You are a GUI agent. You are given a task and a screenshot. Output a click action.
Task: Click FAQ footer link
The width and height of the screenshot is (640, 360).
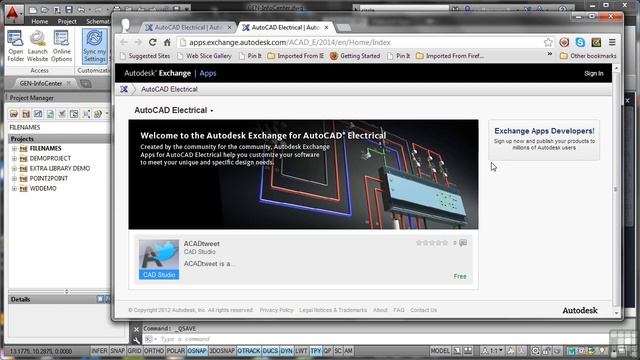point(399,310)
